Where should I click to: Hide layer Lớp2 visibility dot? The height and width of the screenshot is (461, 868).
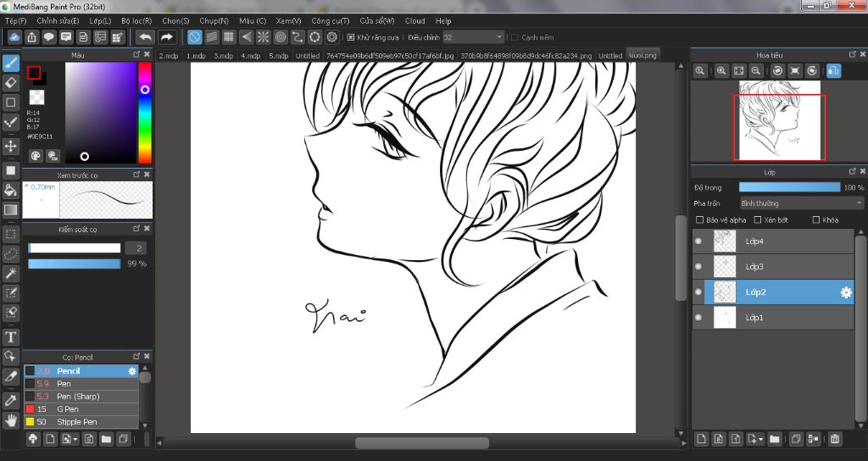pyautogui.click(x=698, y=292)
